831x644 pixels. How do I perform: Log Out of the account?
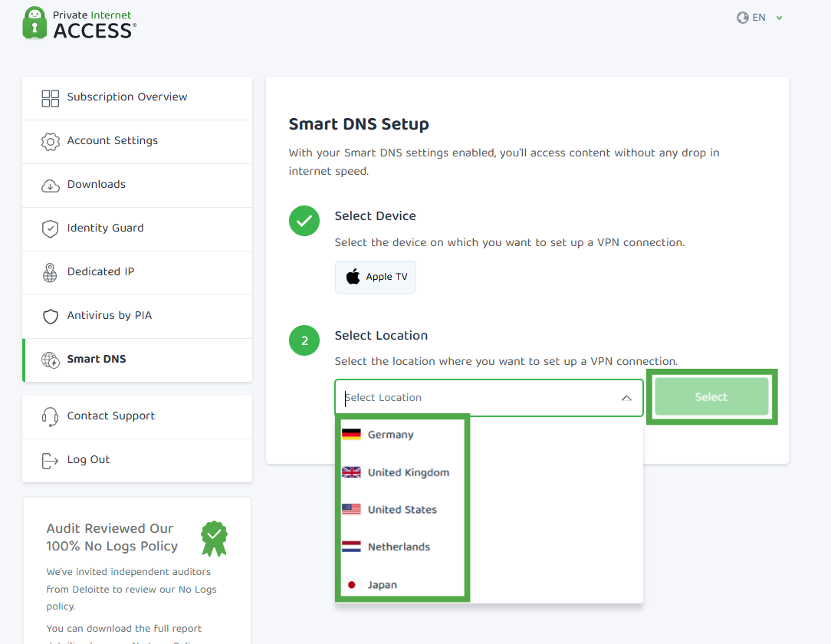[137, 461]
